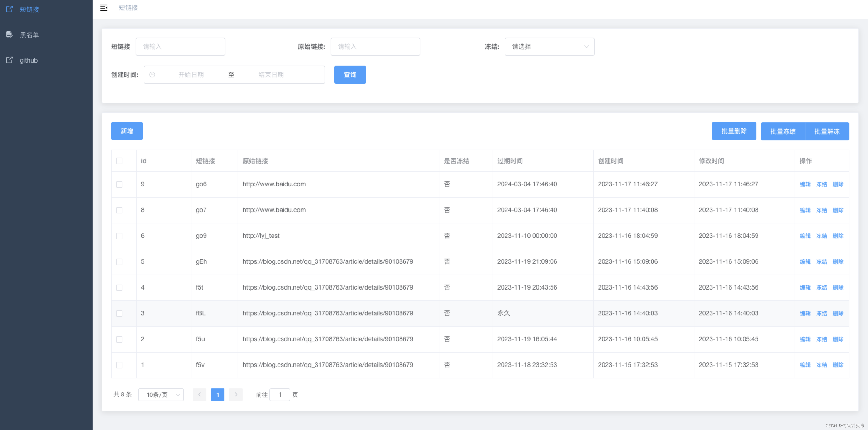Click the 短链接 breadcrumb in top bar
Screen dimensions: 868x430
128,8
